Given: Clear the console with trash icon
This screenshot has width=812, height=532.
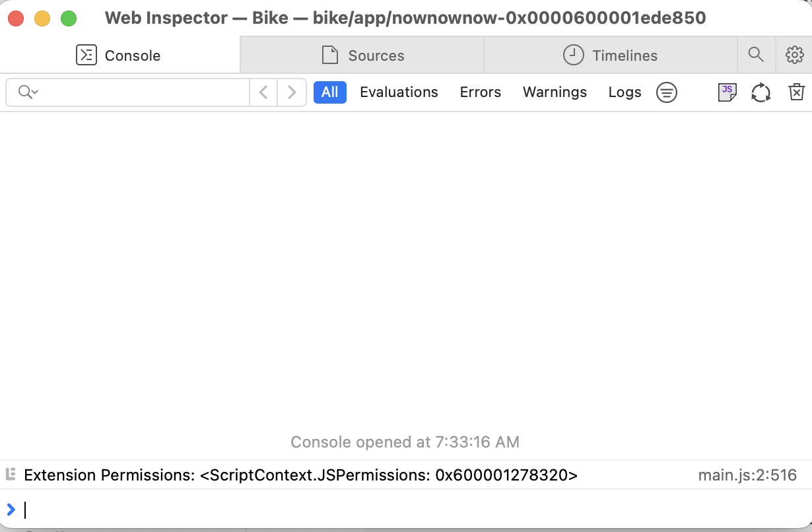Looking at the screenshot, I should 797,92.
